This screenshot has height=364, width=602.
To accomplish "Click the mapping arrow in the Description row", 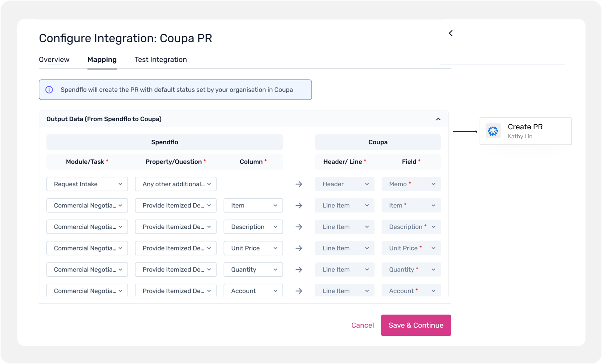I will (298, 227).
